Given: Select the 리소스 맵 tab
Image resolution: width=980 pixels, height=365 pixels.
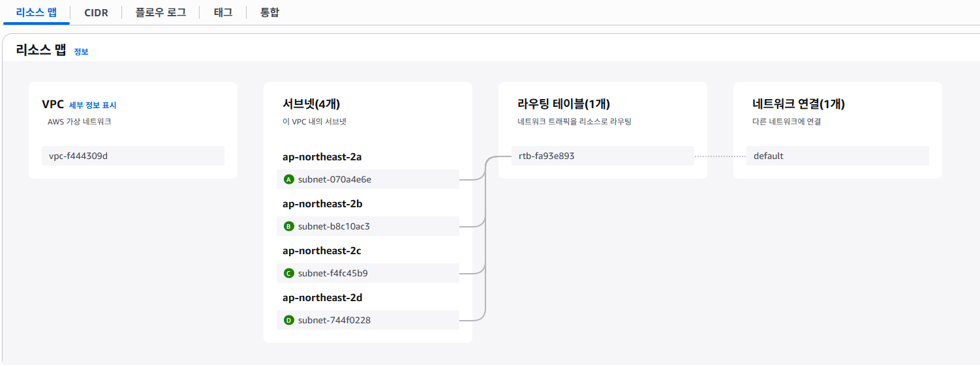Looking at the screenshot, I should tap(37, 12).
